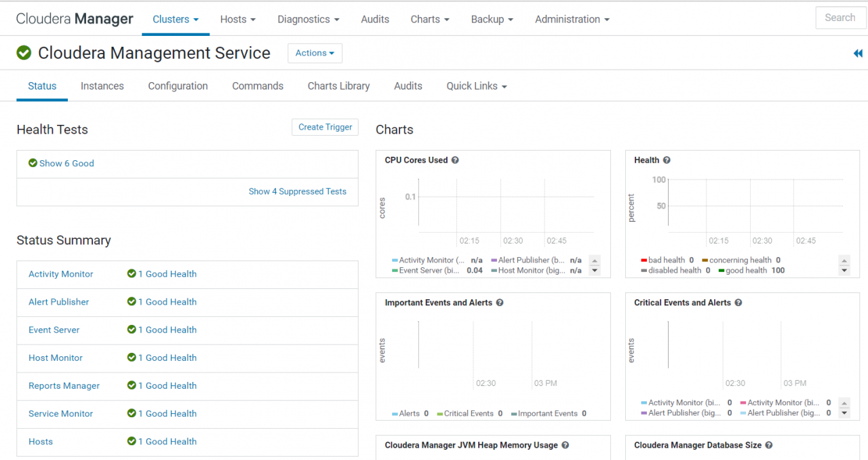Click the Important Events and Alerts chart title
Image resolution: width=868 pixels, height=460 pixels.
click(x=439, y=303)
